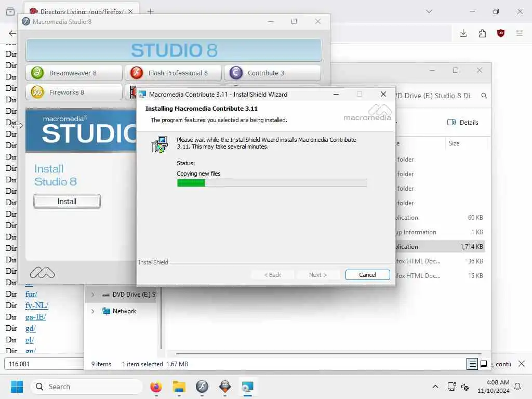Click the uBlock Origin shield icon
The image size is (532, 399).
(x=501, y=33)
